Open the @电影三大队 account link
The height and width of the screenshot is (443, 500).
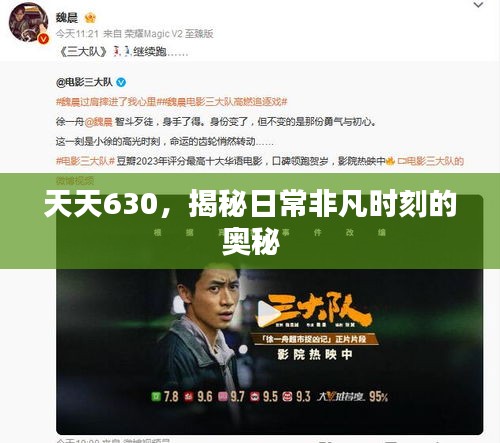point(84,82)
